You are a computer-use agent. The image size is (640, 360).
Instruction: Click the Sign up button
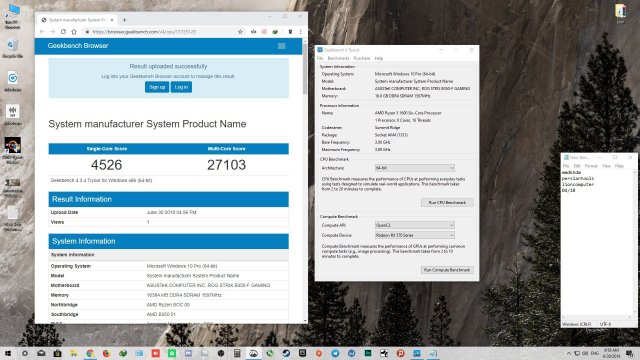coord(157,87)
